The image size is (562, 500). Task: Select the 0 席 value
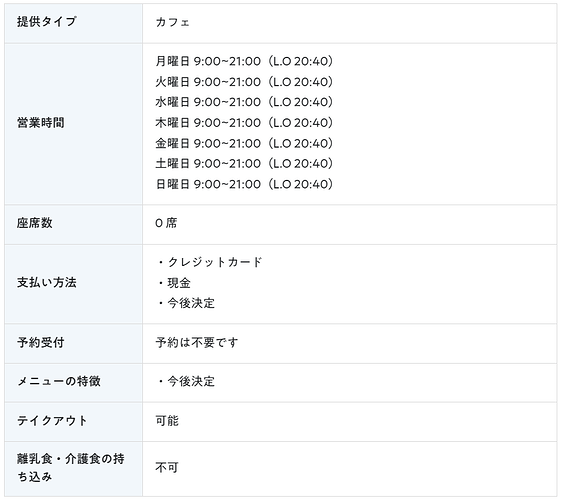(x=166, y=223)
